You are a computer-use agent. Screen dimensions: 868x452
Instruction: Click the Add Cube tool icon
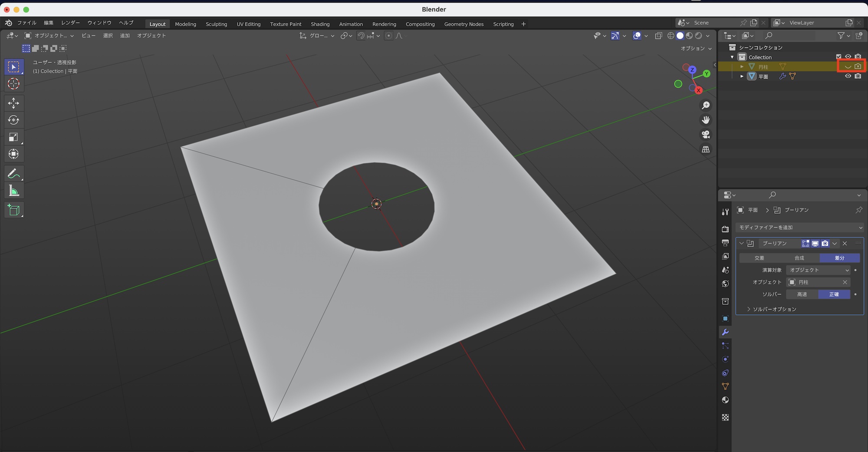pyautogui.click(x=13, y=210)
